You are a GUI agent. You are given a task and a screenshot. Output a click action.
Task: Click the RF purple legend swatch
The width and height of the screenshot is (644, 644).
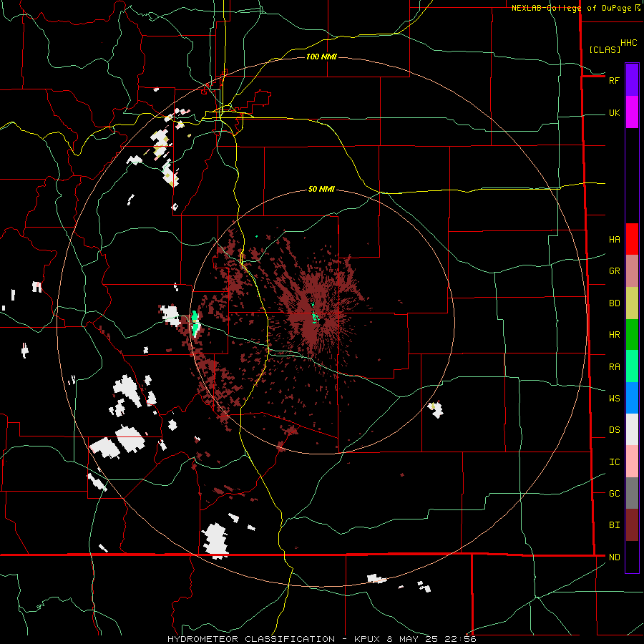coord(632,79)
